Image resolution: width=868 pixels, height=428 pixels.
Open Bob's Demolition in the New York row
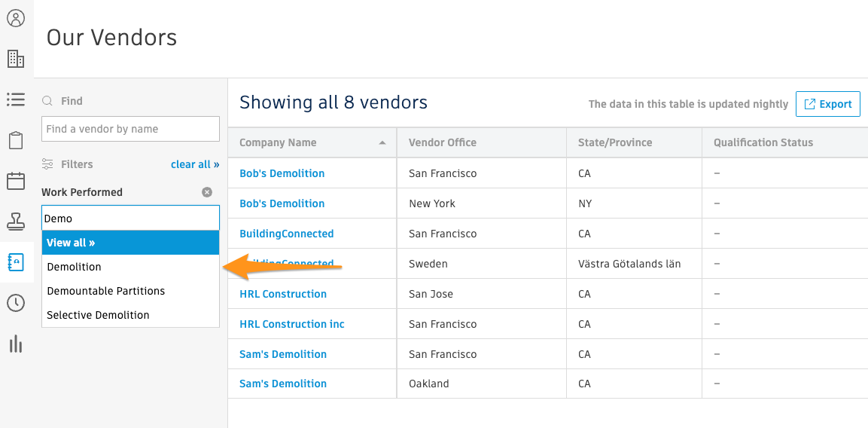click(x=282, y=203)
